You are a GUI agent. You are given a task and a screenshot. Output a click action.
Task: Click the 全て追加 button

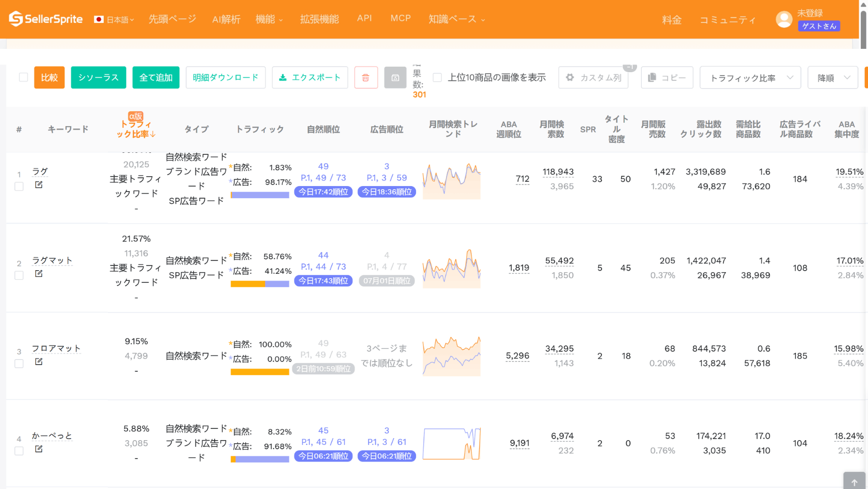coord(156,77)
